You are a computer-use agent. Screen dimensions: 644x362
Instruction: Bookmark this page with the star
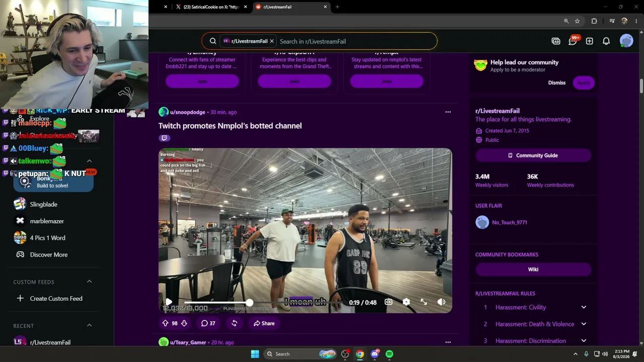coord(577,21)
